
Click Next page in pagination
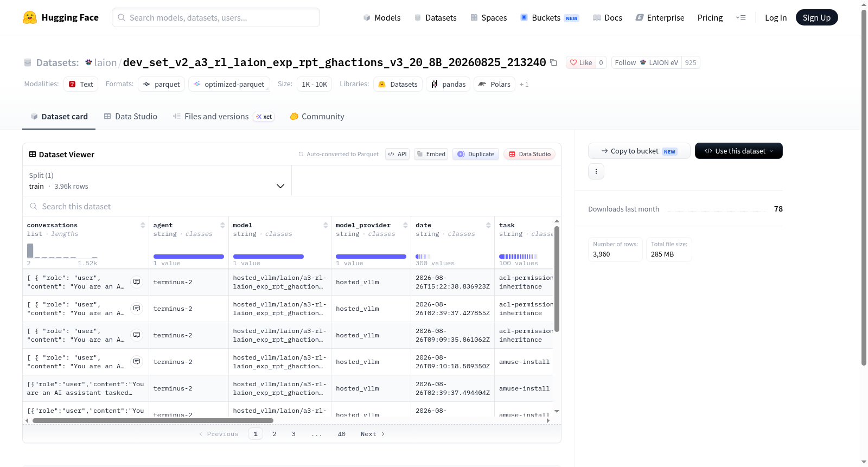tap(373, 434)
